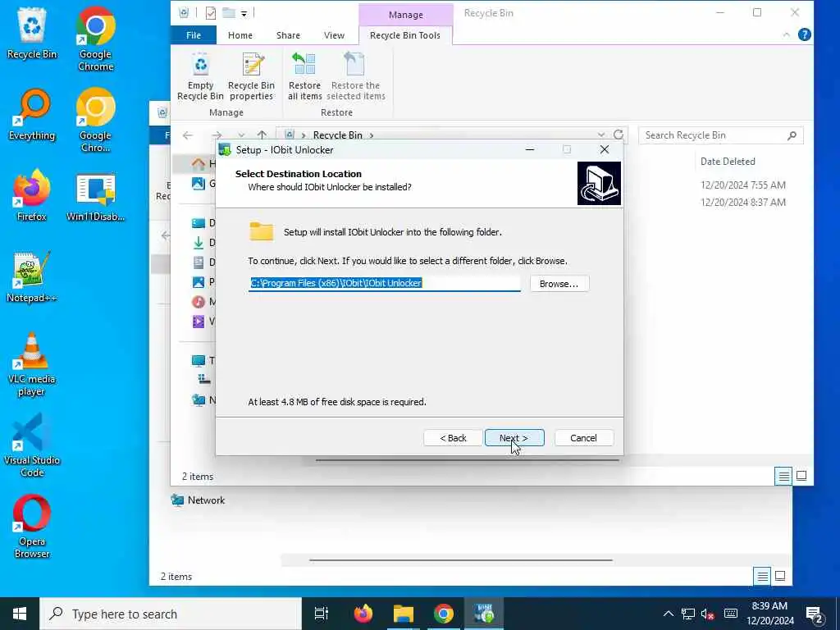Open Firefox desktop shortcut
840x630 pixels.
(x=32, y=195)
